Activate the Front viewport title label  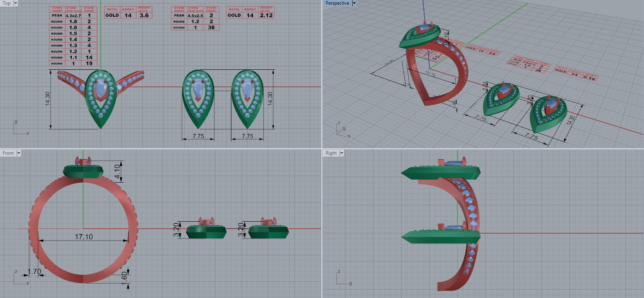8,153
